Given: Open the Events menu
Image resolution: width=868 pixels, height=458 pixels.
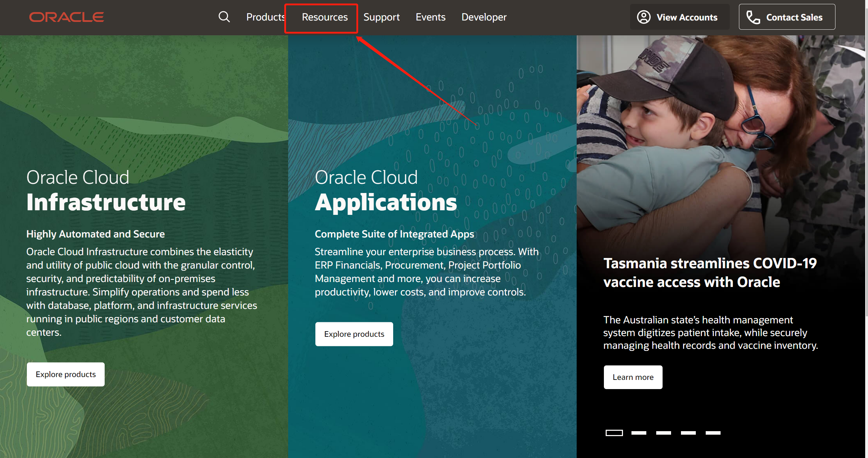Looking at the screenshot, I should point(430,17).
